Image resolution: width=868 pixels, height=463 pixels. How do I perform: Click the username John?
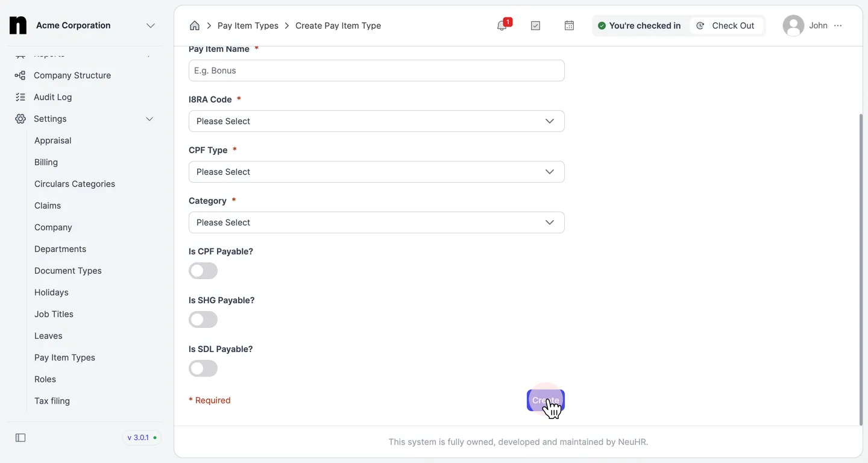(x=818, y=25)
